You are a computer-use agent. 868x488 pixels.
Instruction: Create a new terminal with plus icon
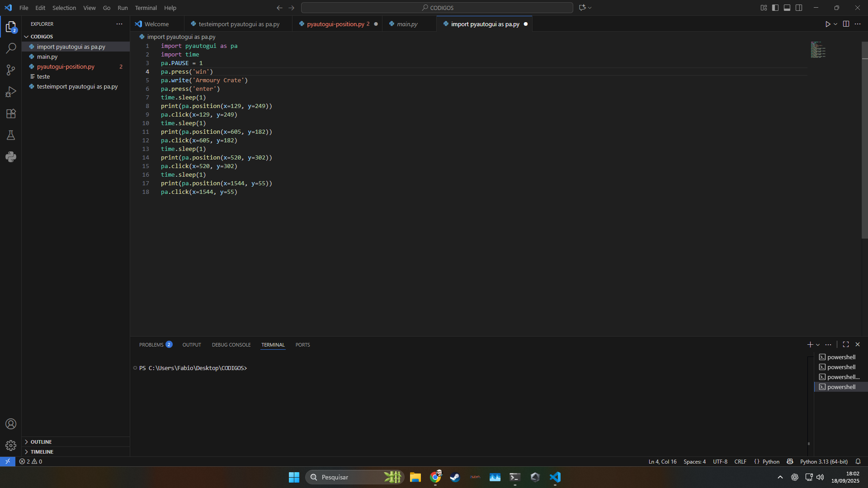(810, 345)
